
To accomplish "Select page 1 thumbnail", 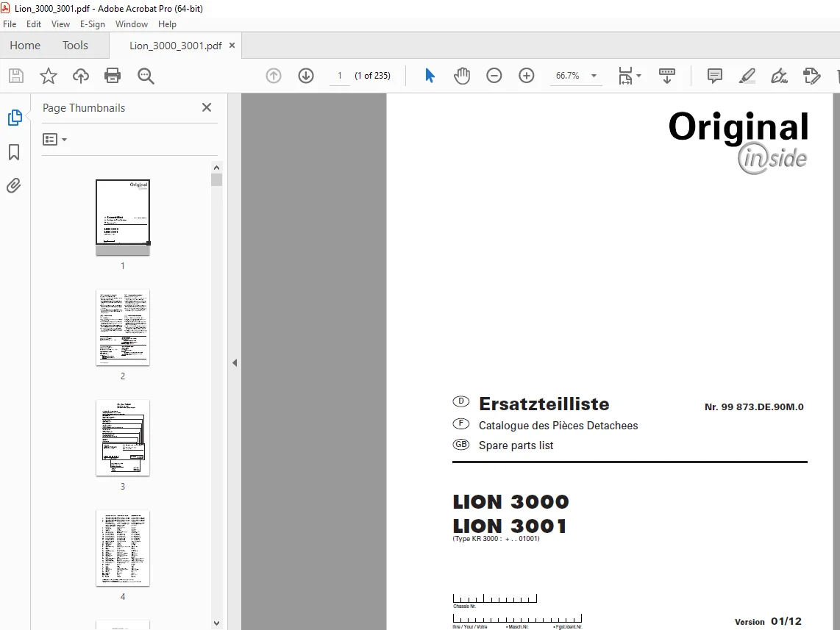I will [x=123, y=218].
